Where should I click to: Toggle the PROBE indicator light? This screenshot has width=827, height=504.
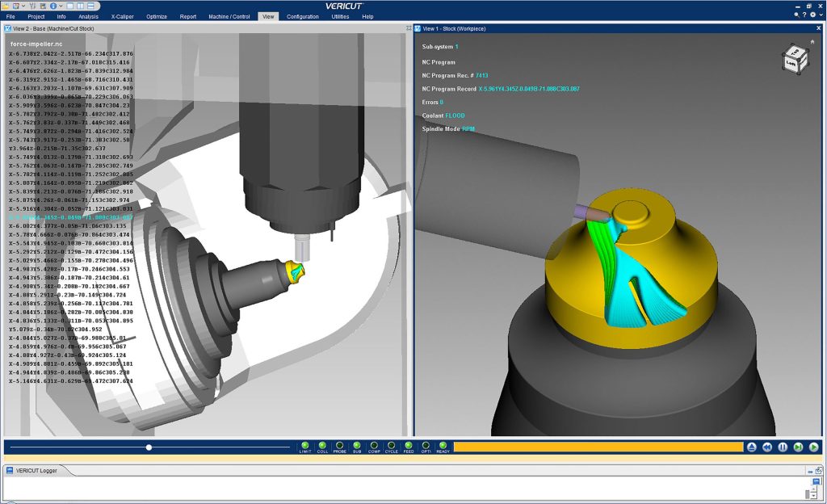coord(339,445)
